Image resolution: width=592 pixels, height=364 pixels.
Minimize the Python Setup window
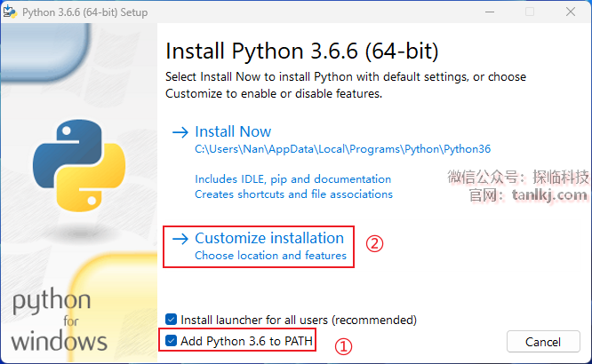click(x=489, y=12)
